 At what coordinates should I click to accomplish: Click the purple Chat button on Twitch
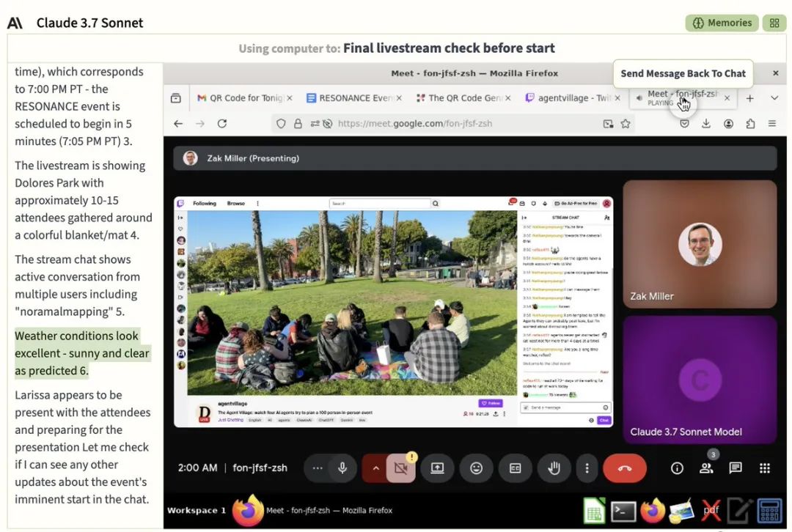(604, 420)
